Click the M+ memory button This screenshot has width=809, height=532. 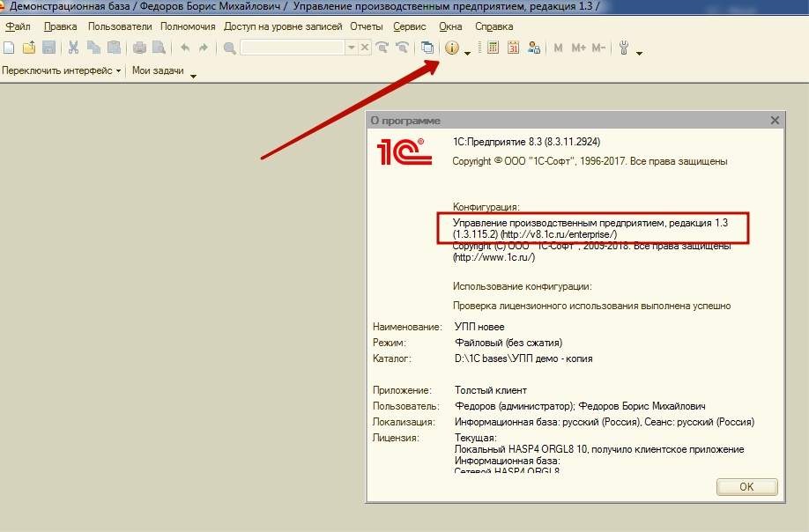pos(578,48)
